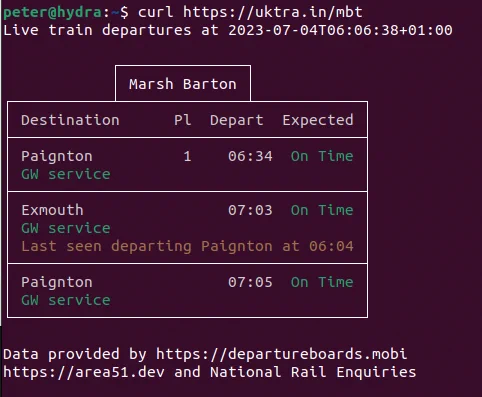This screenshot has height=397, width=482.
Task: Click GW service under the Exmouth train
Action: tap(66, 228)
